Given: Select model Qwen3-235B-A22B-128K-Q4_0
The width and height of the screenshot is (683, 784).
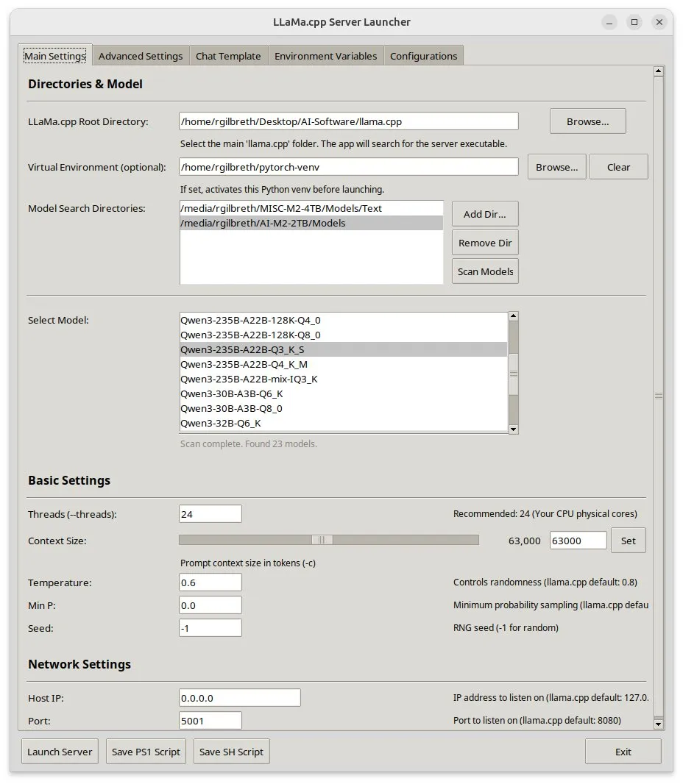Looking at the screenshot, I should pyautogui.click(x=343, y=320).
